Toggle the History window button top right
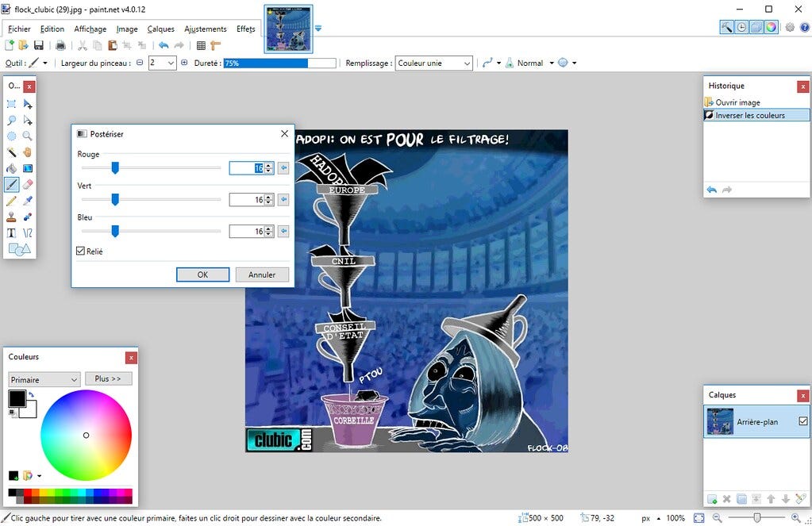Image resolution: width=812 pixels, height=526 pixels. pos(741,28)
